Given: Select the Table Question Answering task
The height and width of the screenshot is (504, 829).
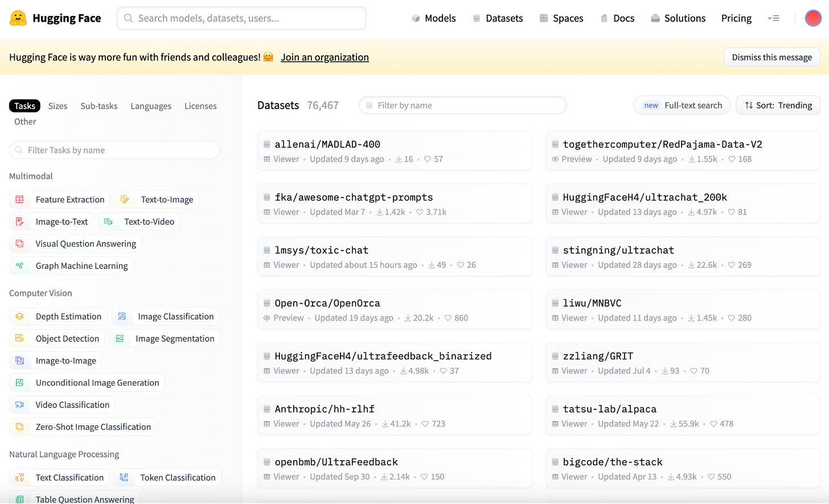Looking at the screenshot, I should [x=75, y=498].
